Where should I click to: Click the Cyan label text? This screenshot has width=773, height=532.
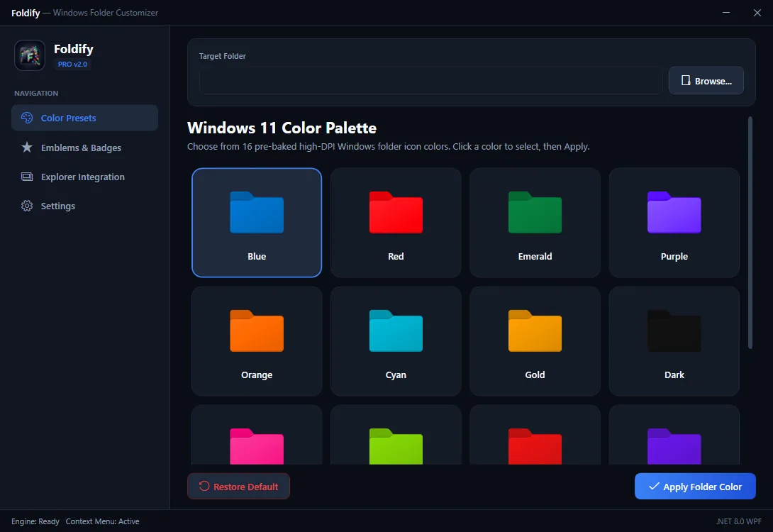(x=396, y=375)
